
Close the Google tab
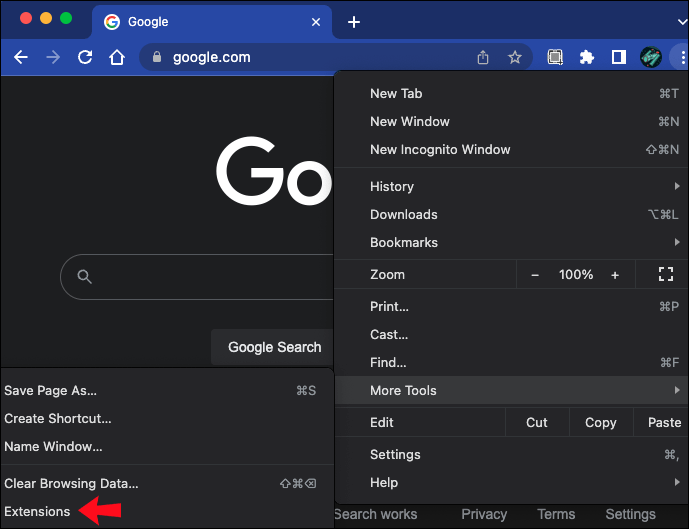315,22
